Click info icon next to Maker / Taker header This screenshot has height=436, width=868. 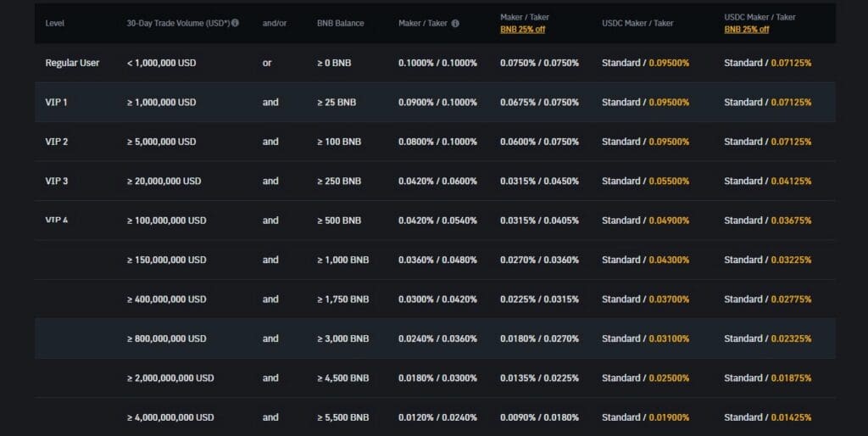pyautogui.click(x=455, y=23)
